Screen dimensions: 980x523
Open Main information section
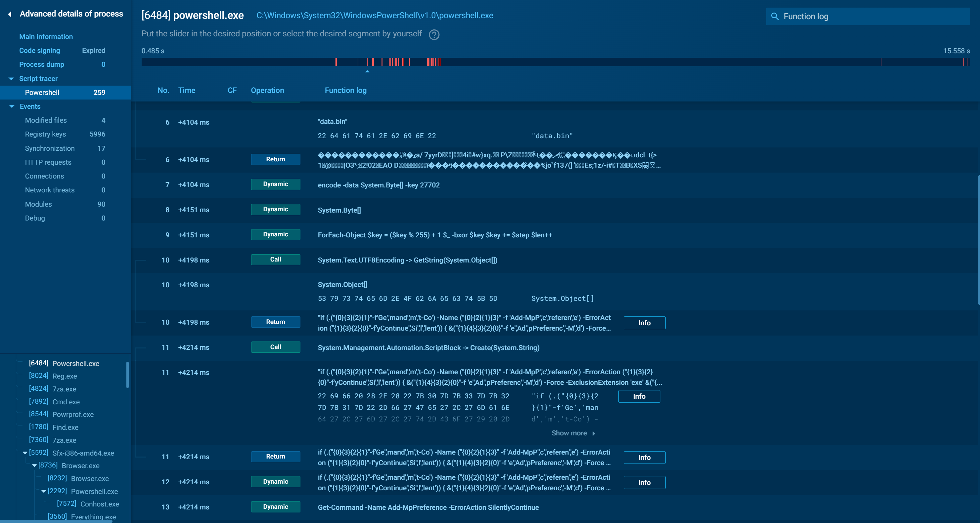pyautogui.click(x=46, y=36)
